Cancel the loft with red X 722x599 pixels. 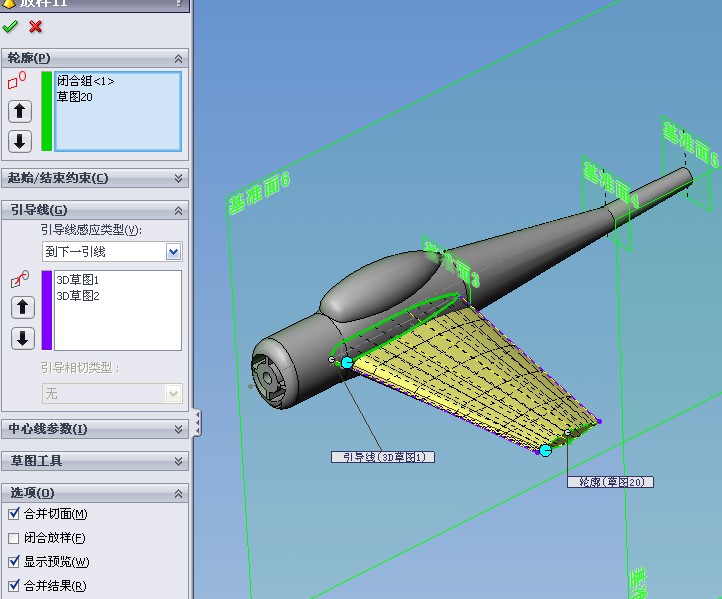pyautogui.click(x=35, y=27)
